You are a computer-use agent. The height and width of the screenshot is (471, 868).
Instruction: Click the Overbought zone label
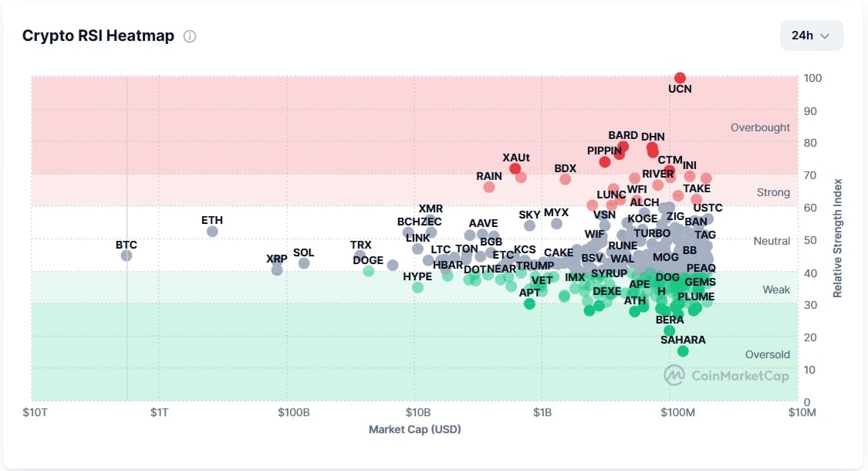(x=761, y=127)
